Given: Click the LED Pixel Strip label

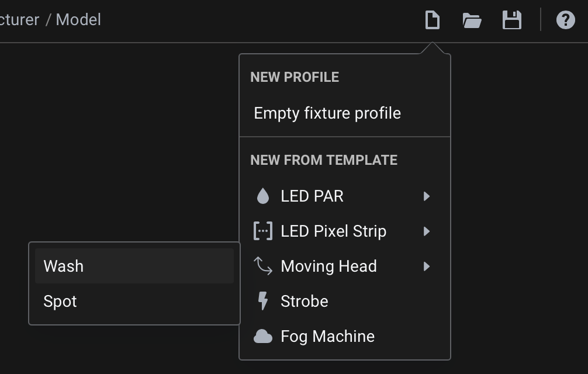Looking at the screenshot, I should [333, 231].
